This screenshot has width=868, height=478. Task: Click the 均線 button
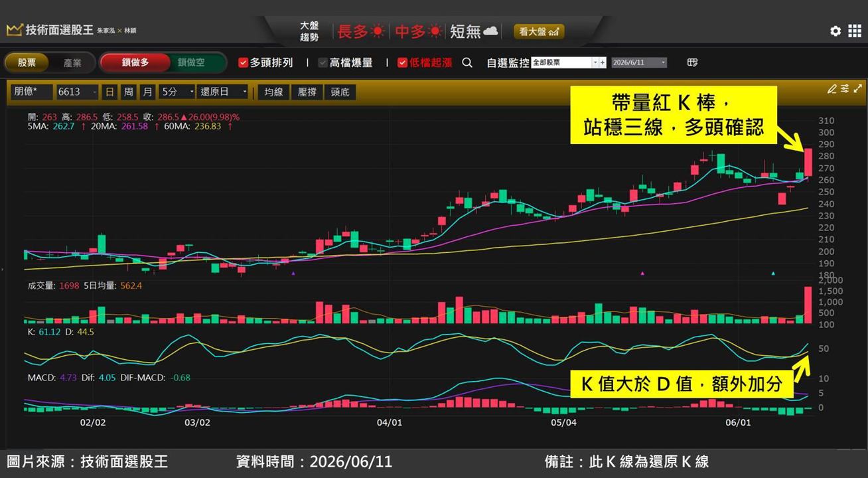pyautogui.click(x=274, y=92)
